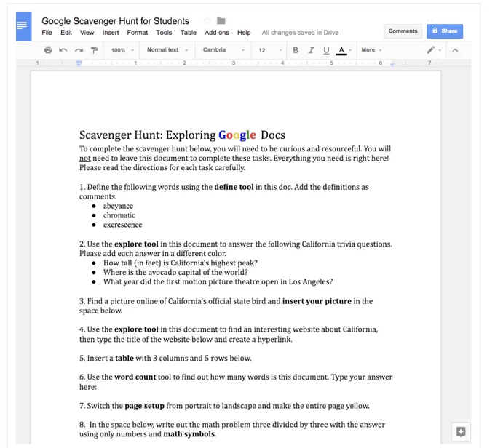Open the Insert menu

111,33
